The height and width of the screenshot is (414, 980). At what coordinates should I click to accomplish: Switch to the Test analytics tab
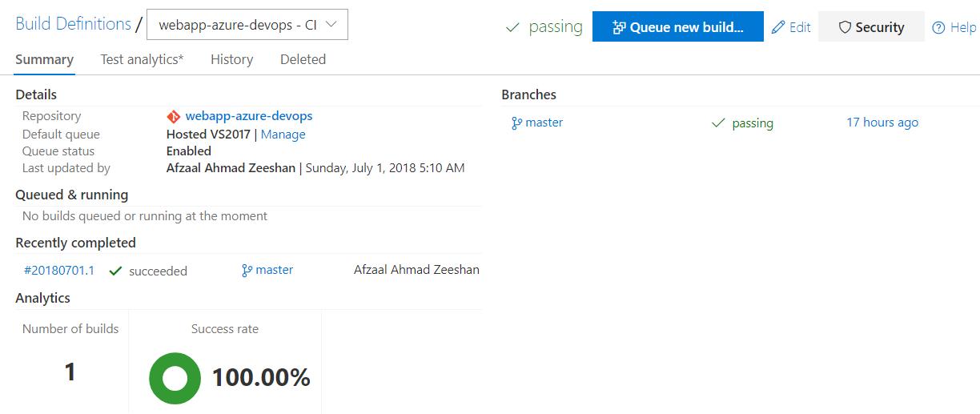point(142,59)
